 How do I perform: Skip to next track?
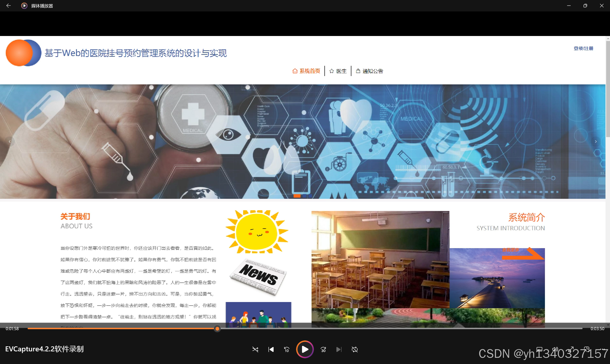pos(339,349)
